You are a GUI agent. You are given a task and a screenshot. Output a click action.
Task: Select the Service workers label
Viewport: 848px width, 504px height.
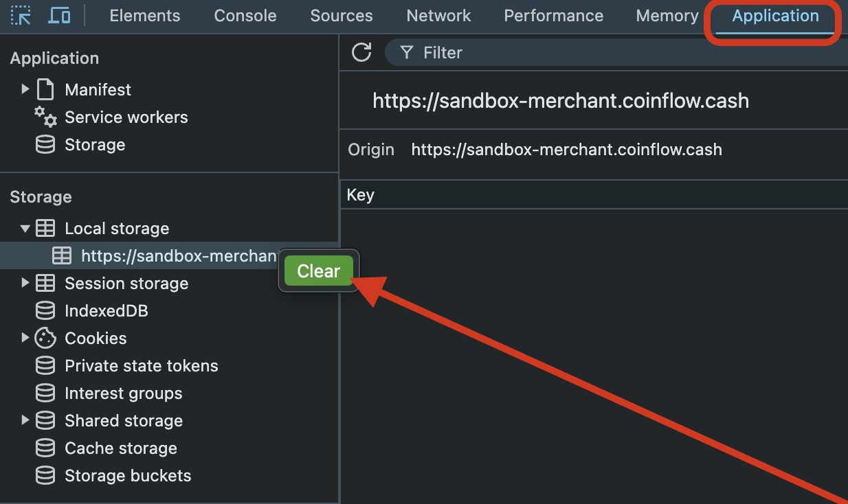pyautogui.click(x=126, y=117)
